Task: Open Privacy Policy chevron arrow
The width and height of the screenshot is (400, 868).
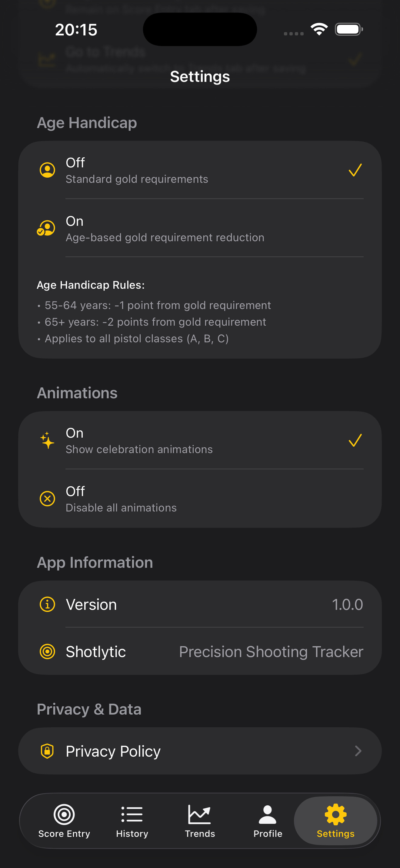Action: 358,751
